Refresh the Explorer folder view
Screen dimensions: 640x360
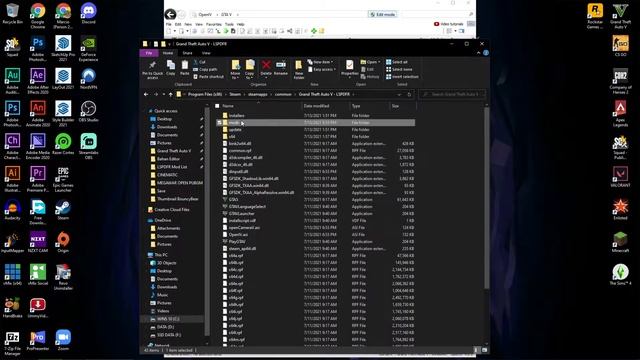[x=409, y=94]
